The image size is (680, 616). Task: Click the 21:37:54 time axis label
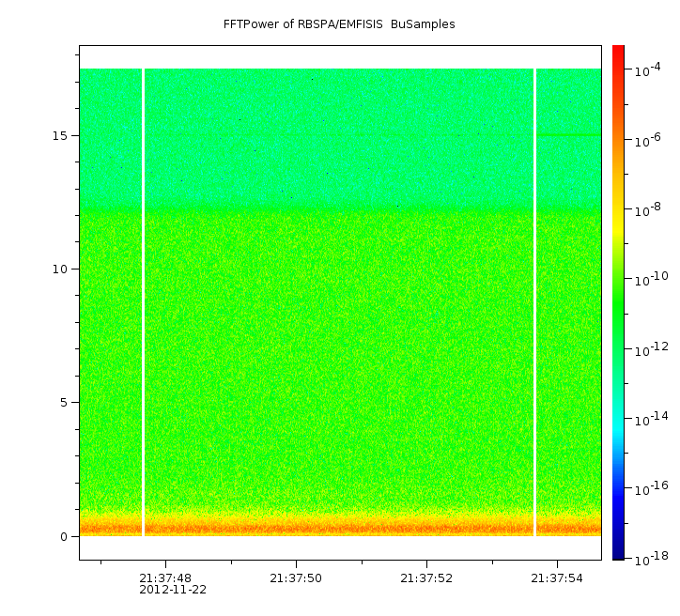coord(557,577)
